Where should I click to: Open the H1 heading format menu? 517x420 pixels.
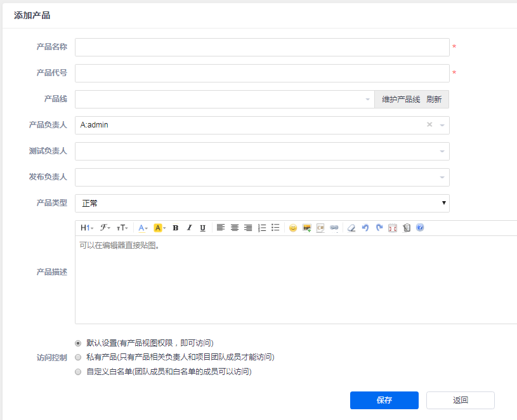tap(87, 228)
